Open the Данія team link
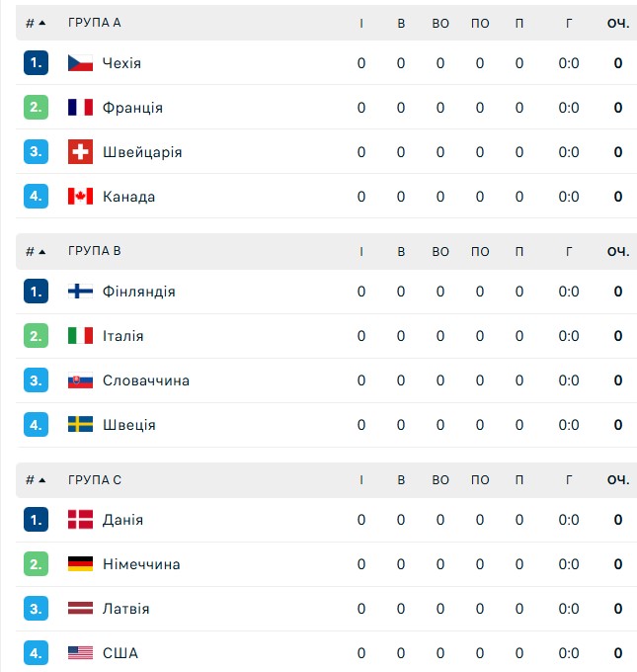The height and width of the screenshot is (672, 637). point(122,520)
